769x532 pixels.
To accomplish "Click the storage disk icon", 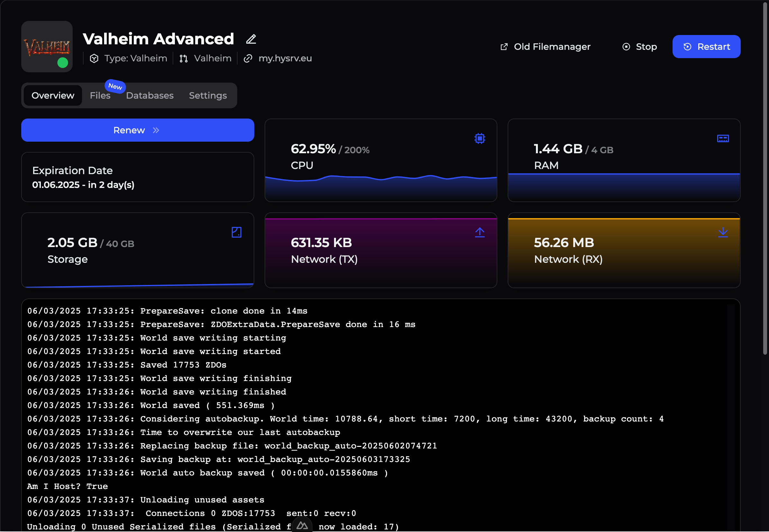I will pyautogui.click(x=236, y=232).
